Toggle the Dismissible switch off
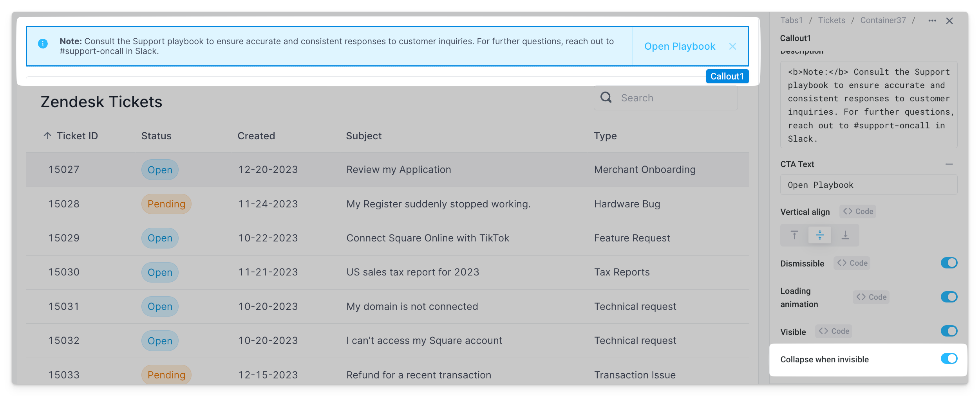The width and height of the screenshot is (980, 396). click(x=949, y=263)
